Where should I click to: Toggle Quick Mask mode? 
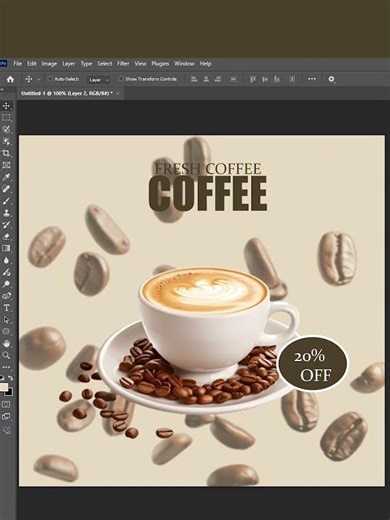(x=6, y=404)
